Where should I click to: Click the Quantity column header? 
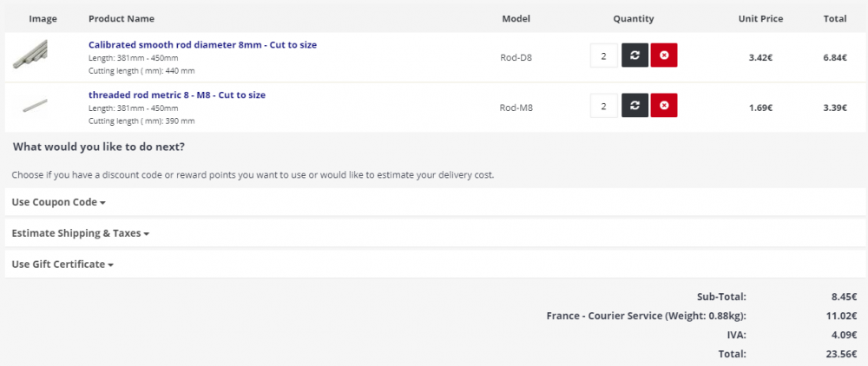634,18
